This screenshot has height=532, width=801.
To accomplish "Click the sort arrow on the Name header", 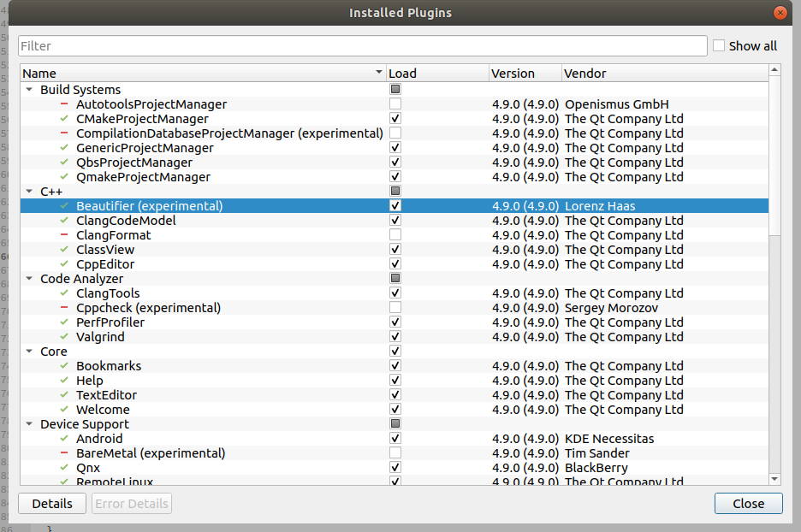I will pyautogui.click(x=378, y=73).
